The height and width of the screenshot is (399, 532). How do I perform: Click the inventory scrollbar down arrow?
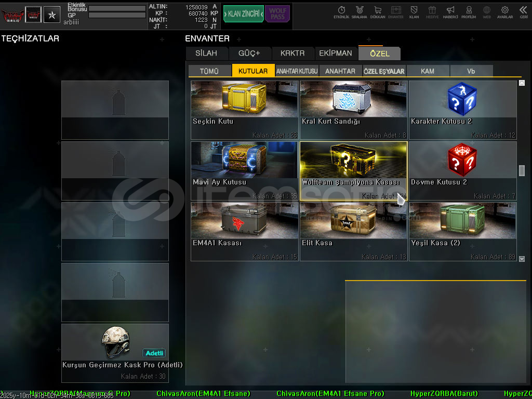point(522,259)
